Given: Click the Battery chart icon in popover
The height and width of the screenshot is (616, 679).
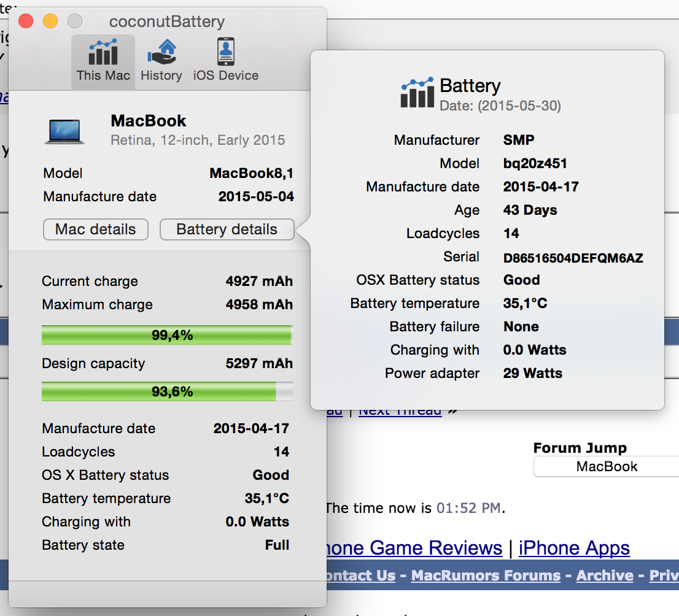Looking at the screenshot, I should click(417, 92).
